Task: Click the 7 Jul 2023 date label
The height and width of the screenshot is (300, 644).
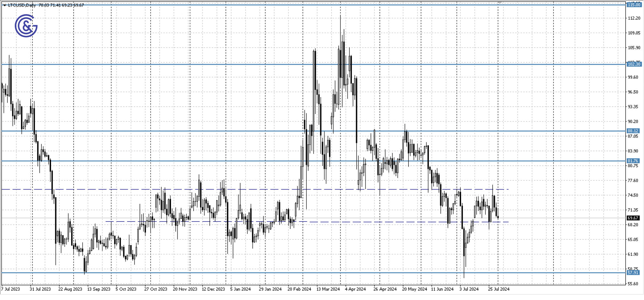Action: (x=10, y=289)
